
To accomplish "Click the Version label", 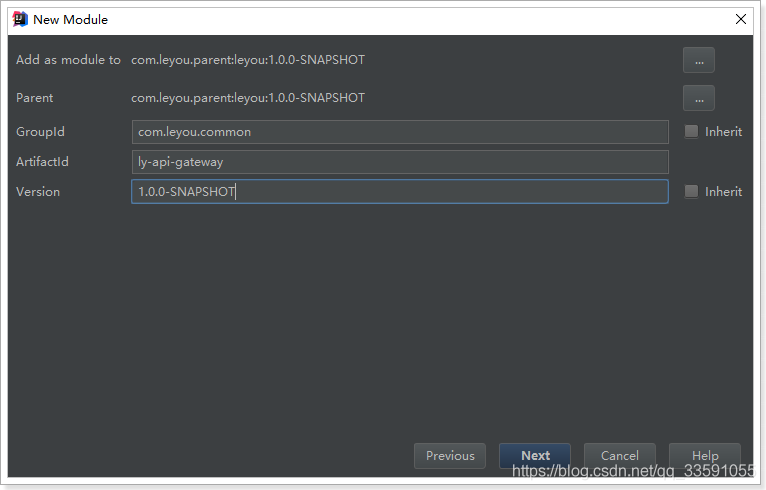I will click(38, 192).
